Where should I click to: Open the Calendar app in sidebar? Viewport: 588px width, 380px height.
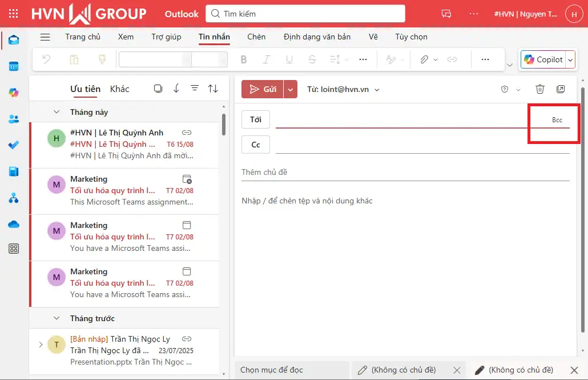14,66
